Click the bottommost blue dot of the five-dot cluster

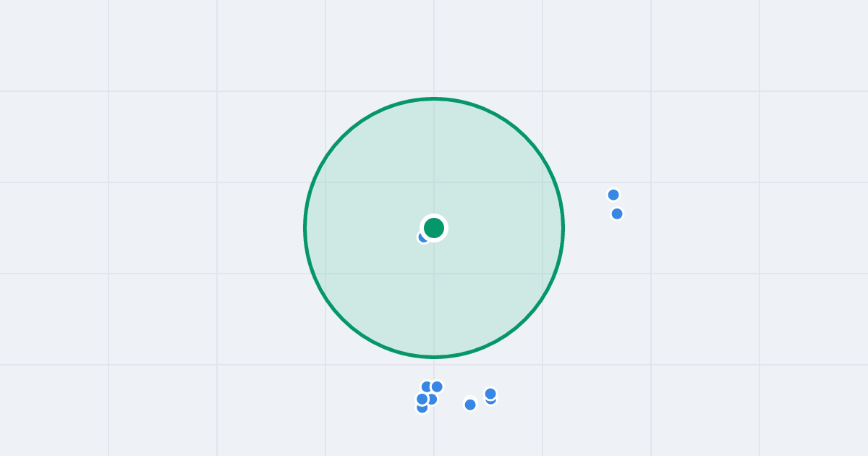point(422,408)
